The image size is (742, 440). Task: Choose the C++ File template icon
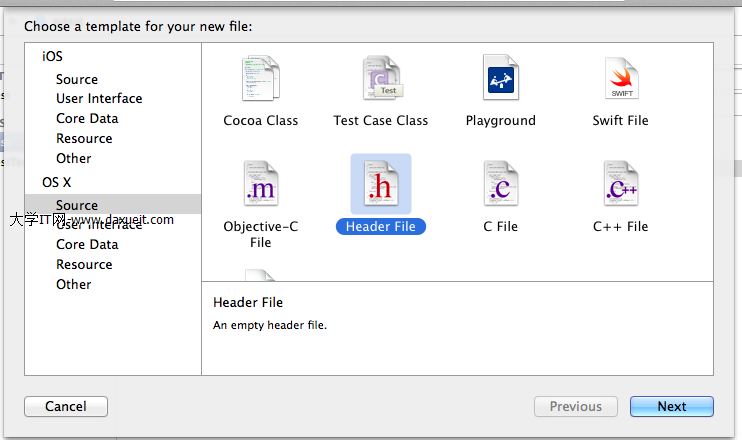(620, 186)
